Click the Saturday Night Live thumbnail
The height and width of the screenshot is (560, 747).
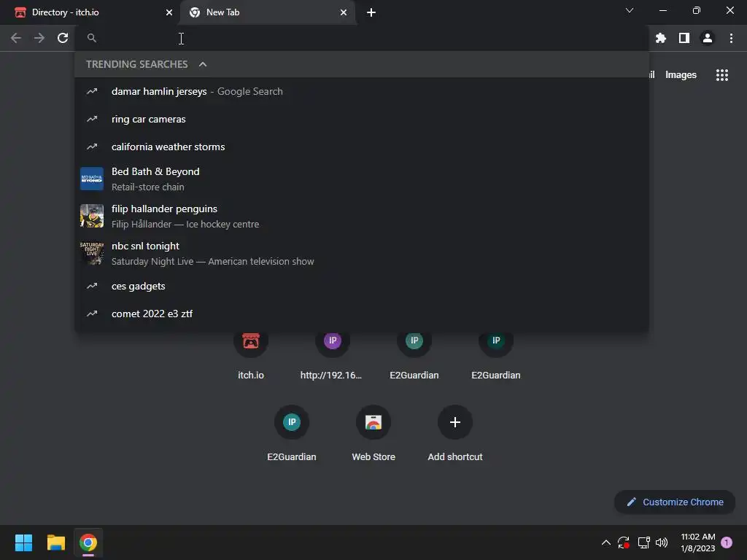pos(91,253)
